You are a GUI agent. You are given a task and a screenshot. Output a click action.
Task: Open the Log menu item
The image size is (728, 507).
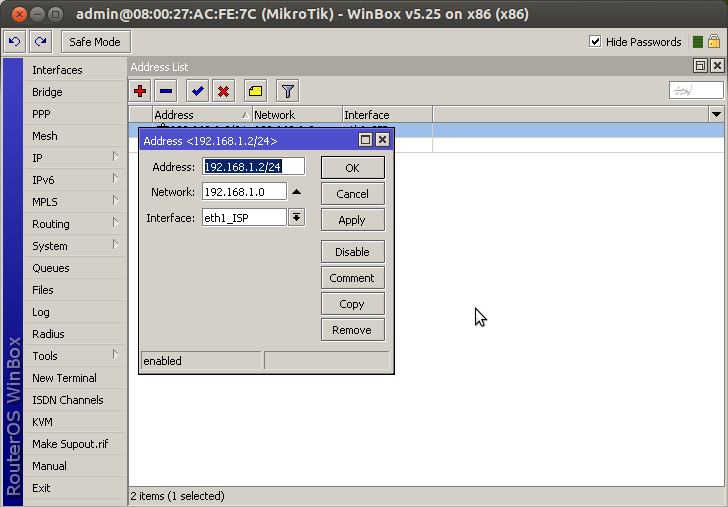coord(74,312)
